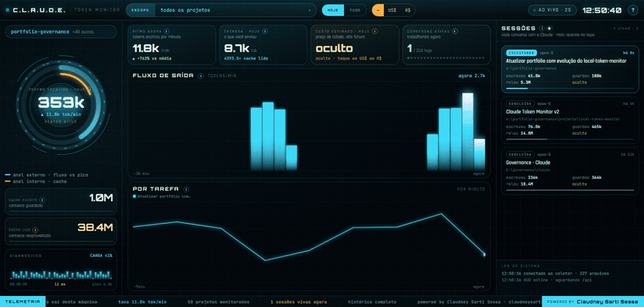Click the brightest bar in Fluxo de Saída chart
The height and width of the screenshot is (307, 644).
coord(468,131)
